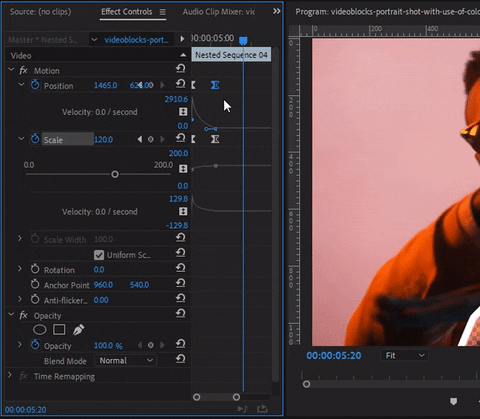480x419 pixels.
Task: Click the Anchor Point Y value 540.0
Action: click(139, 285)
